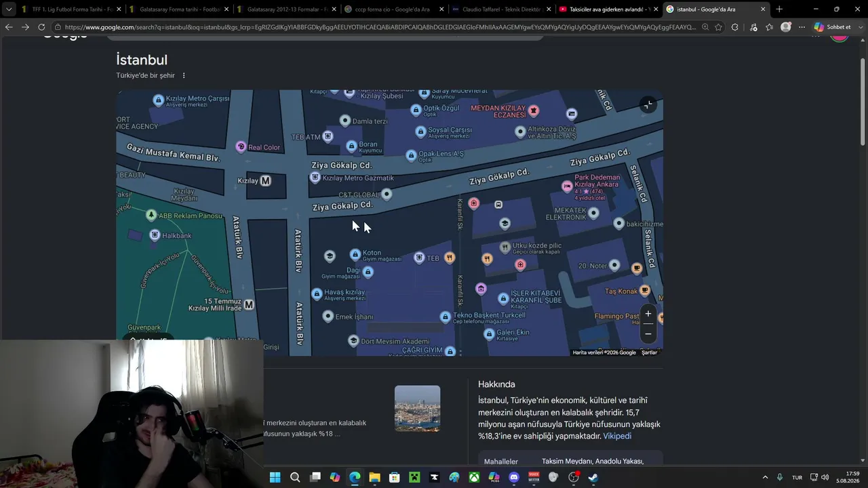Open the Meydan Kızılay Eczanesi pharmacy pin
Viewport: 868px width, 488px height.
(x=534, y=110)
